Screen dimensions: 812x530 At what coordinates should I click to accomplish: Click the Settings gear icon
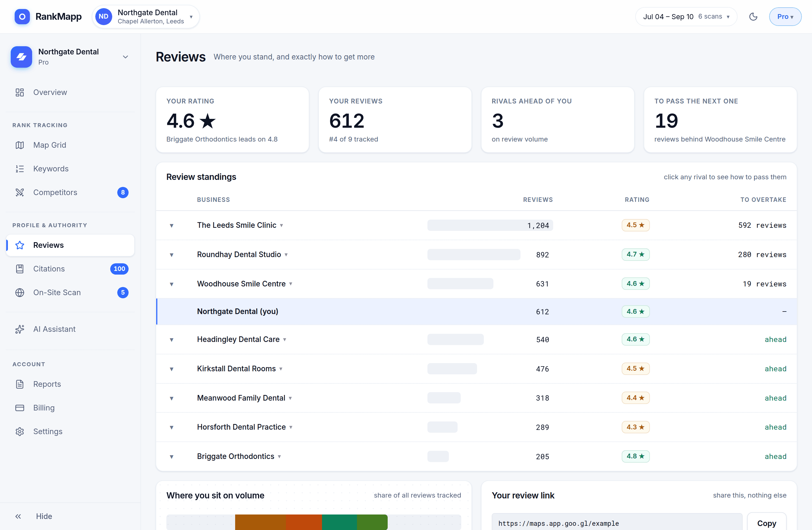(20, 431)
